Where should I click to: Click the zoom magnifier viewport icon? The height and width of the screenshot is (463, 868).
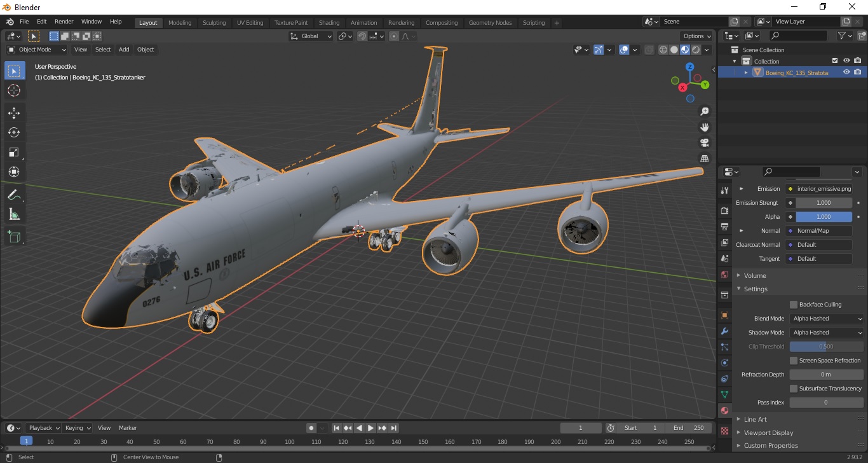coord(704,111)
